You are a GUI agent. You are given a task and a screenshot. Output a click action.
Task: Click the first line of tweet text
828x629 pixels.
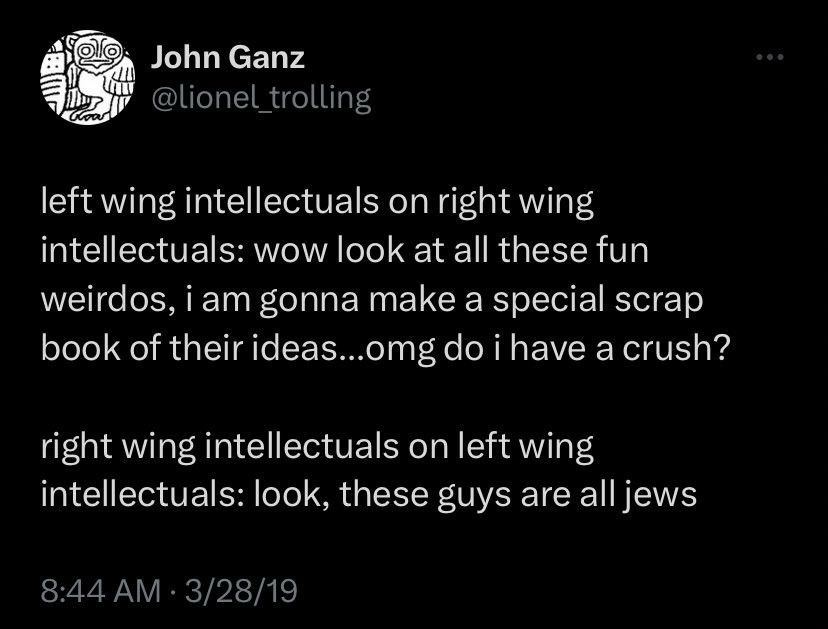click(315, 200)
